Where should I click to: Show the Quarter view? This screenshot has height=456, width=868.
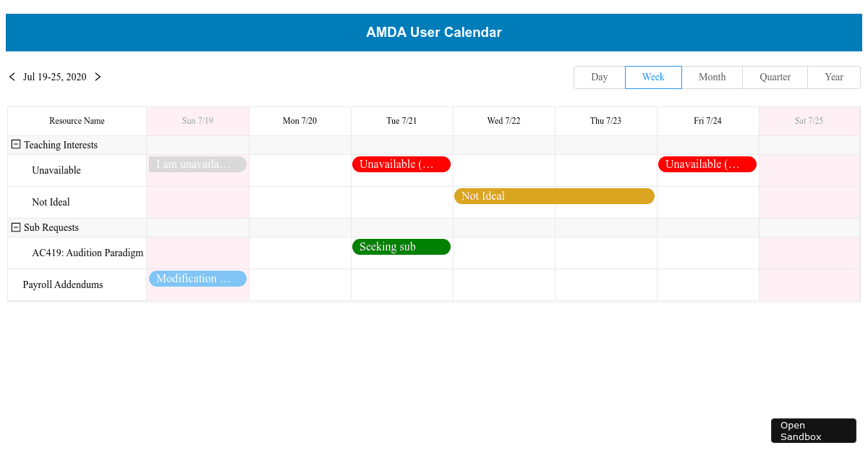[x=775, y=77]
